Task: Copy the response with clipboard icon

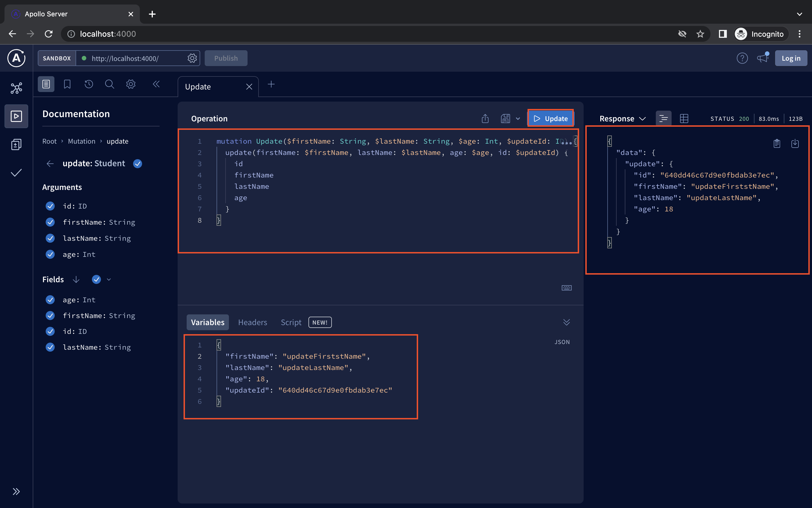Action: coord(777,143)
